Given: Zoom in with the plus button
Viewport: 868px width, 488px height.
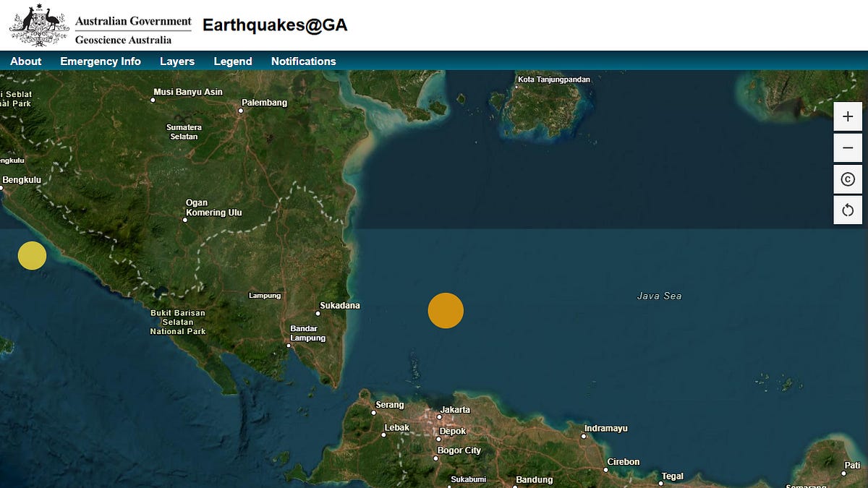Looking at the screenshot, I should click(848, 116).
